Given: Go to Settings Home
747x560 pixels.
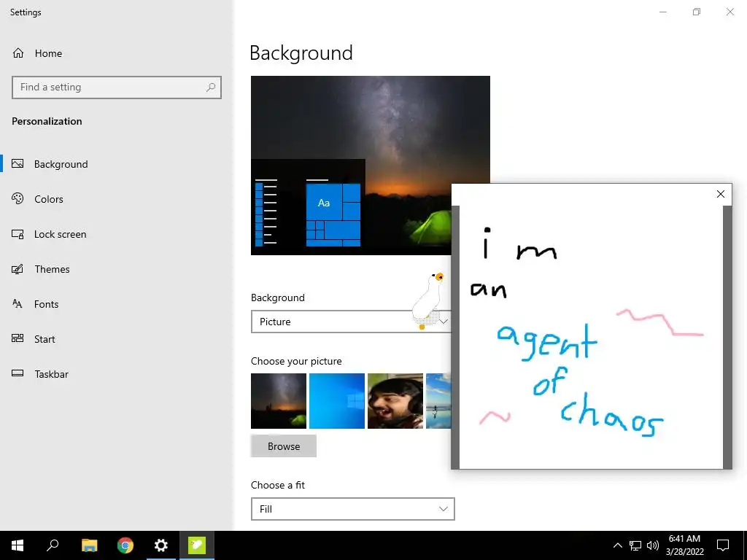Looking at the screenshot, I should click(x=37, y=53).
